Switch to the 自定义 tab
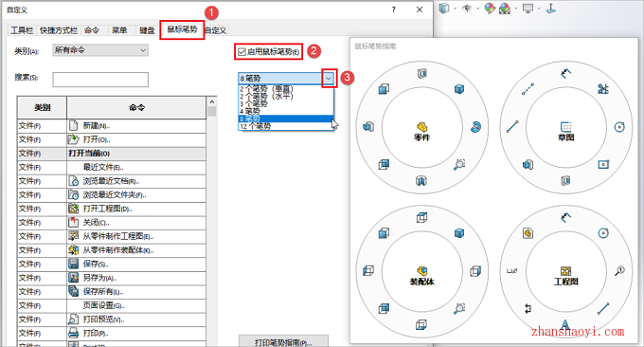 (216, 30)
